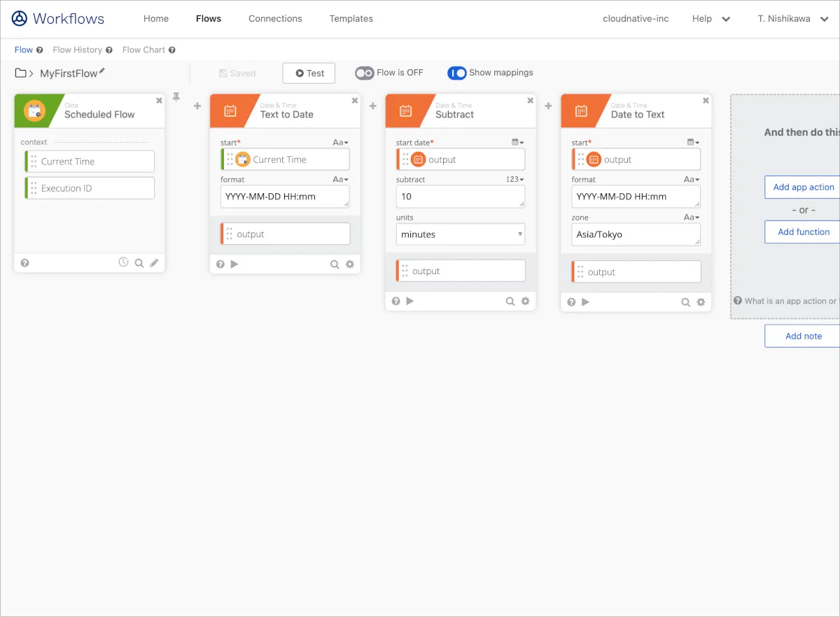The width and height of the screenshot is (840, 617).
Task: Close the Date to Text card
Action: coord(706,101)
